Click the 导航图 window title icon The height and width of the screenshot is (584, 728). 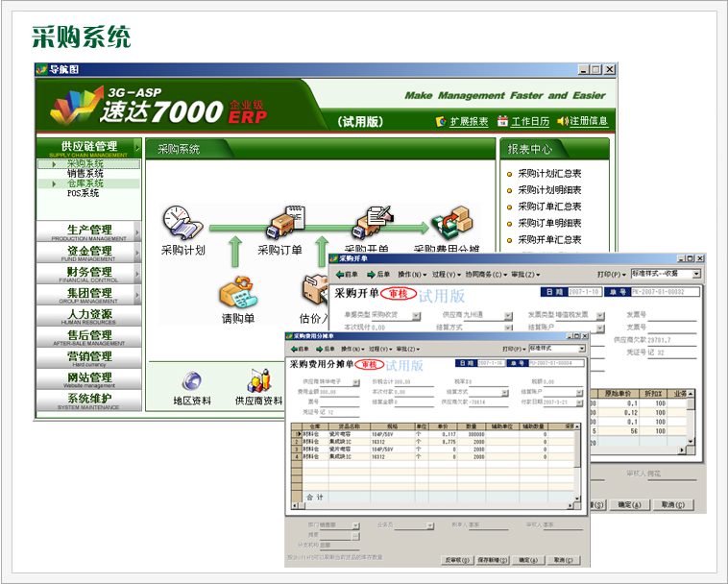(42, 69)
